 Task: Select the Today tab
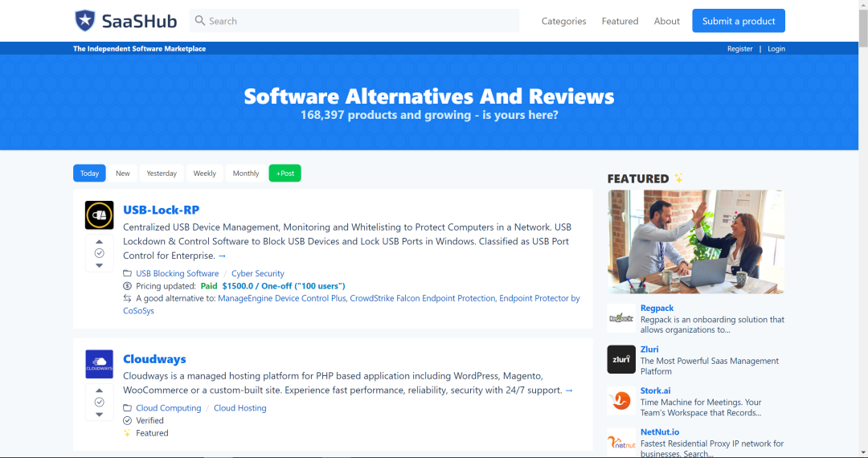tap(89, 173)
